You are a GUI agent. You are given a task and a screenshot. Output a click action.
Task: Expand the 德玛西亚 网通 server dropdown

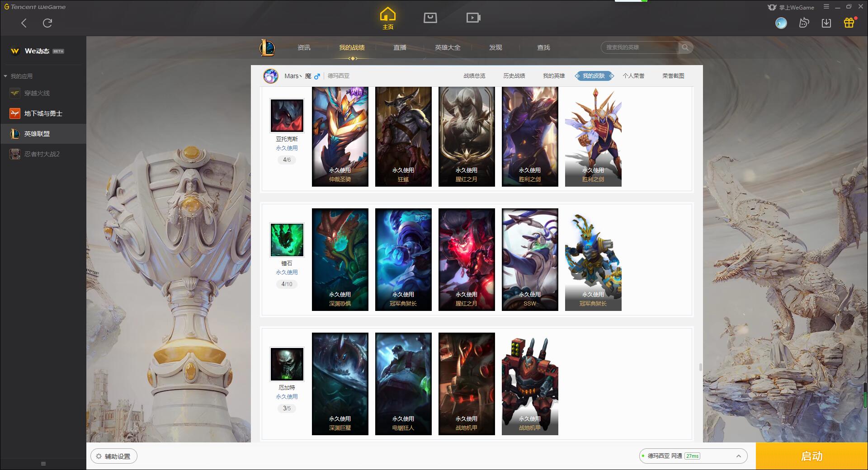click(693, 456)
